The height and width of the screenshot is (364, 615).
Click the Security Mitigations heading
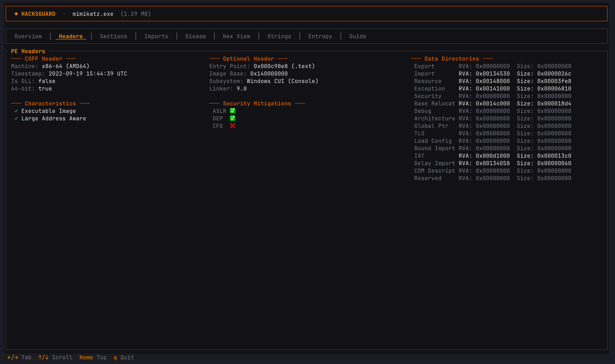click(x=257, y=103)
